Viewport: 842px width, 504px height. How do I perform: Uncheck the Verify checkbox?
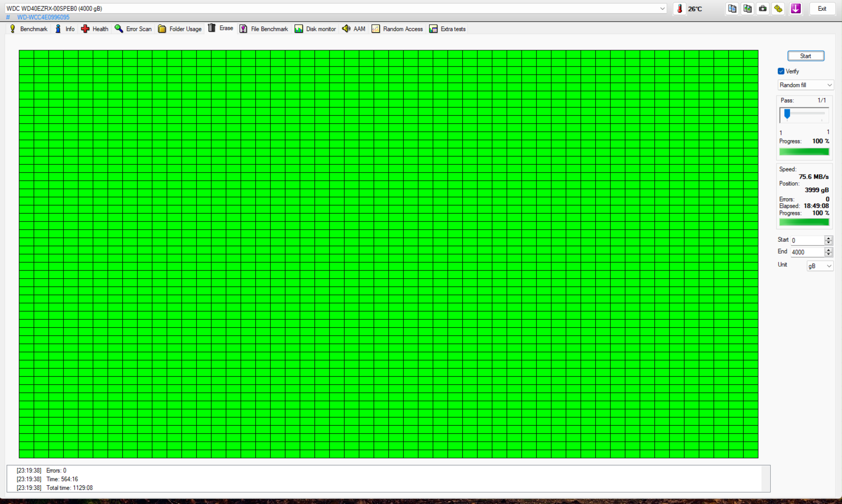pos(781,71)
